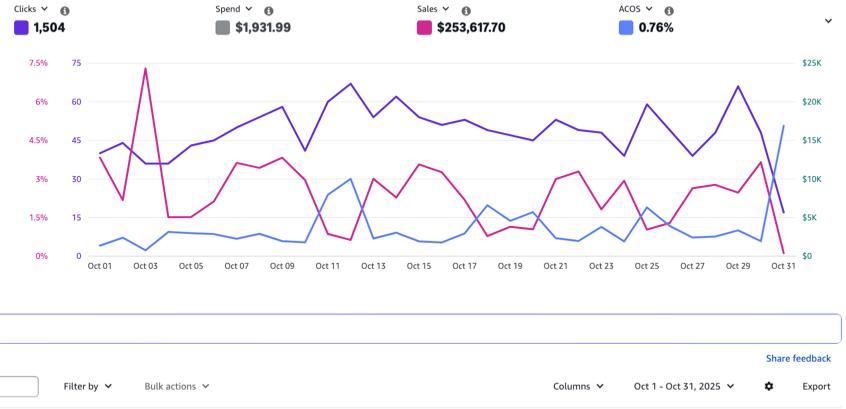846x409 pixels.
Task: Expand the Bulk actions menu
Action: point(177,386)
